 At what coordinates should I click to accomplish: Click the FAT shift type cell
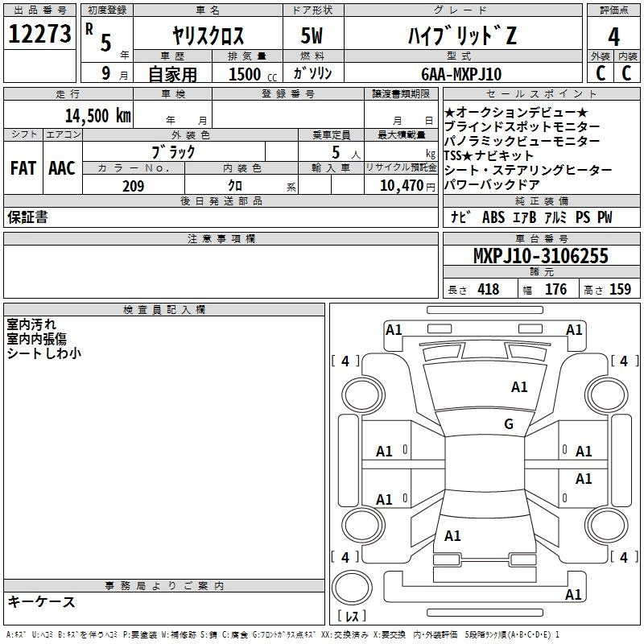pos(23,168)
